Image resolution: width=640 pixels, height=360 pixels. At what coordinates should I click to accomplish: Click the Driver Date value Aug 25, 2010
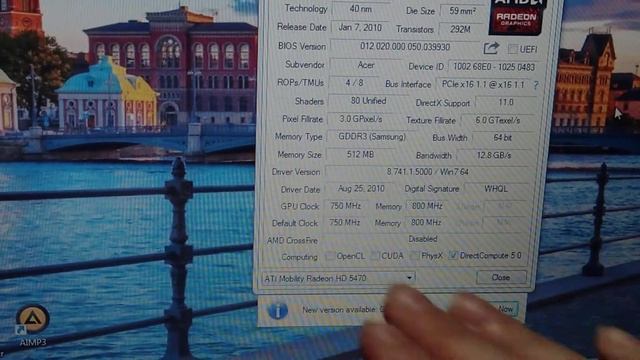[361, 189]
